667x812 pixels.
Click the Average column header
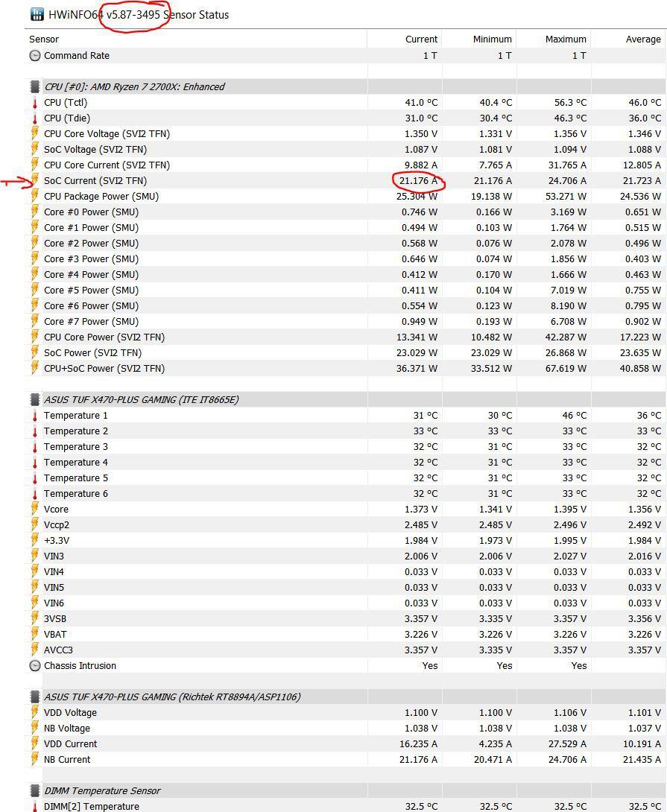pyautogui.click(x=643, y=39)
